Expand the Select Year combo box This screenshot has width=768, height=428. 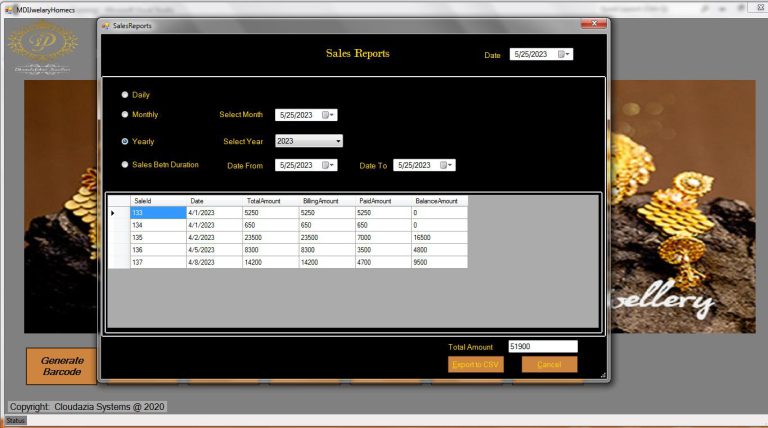pos(338,141)
